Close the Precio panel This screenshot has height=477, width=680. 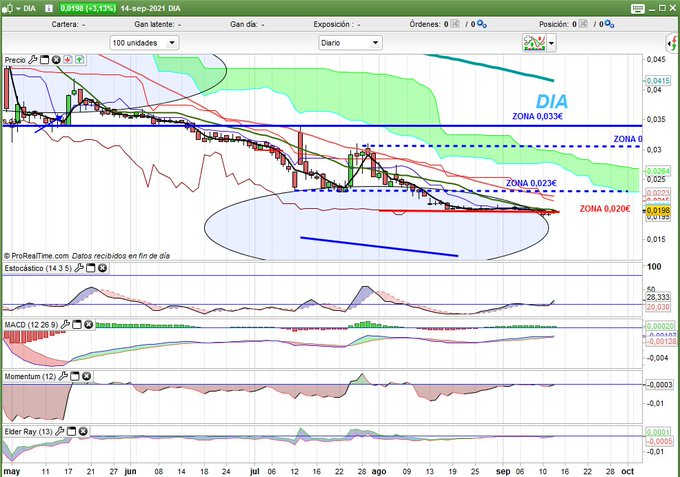(x=56, y=60)
